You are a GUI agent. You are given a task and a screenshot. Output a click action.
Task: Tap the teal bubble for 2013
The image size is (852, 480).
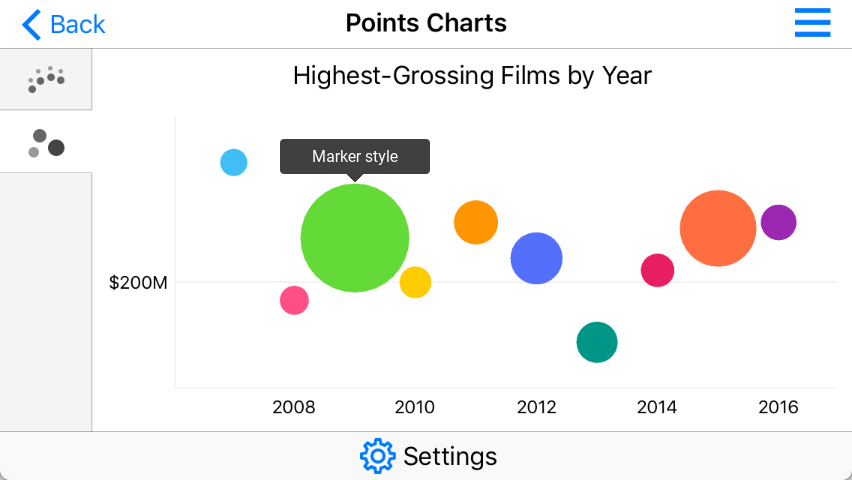point(597,342)
